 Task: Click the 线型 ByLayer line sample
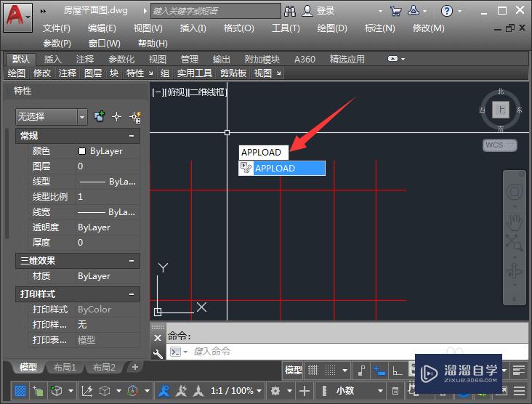92,182
